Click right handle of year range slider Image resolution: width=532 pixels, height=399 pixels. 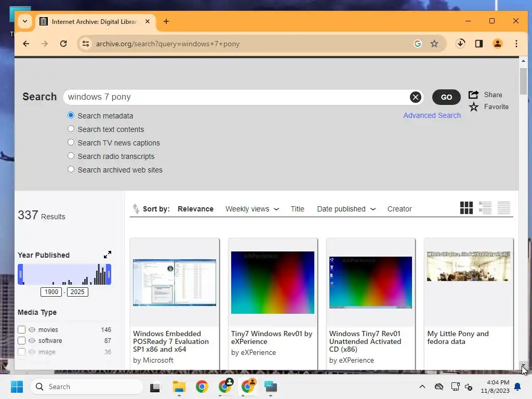click(x=109, y=274)
